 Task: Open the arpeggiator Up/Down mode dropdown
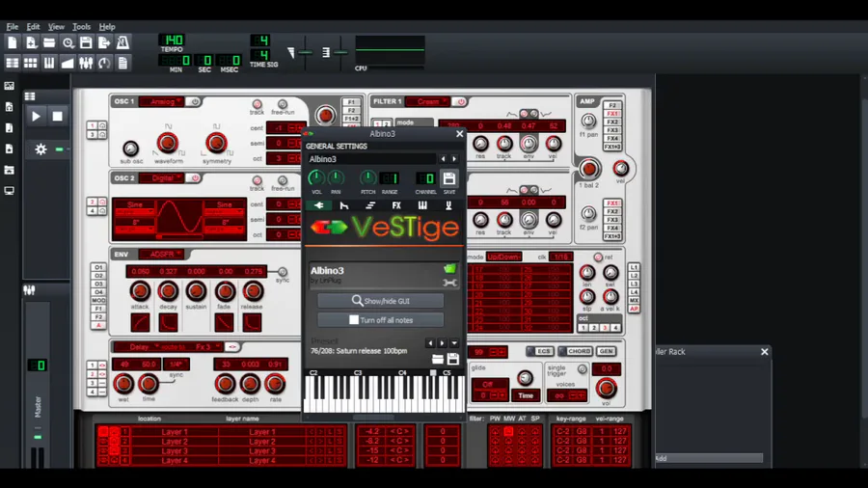pyautogui.click(x=503, y=258)
